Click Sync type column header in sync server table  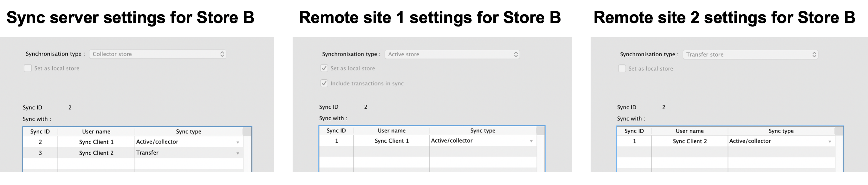point(188,132)
